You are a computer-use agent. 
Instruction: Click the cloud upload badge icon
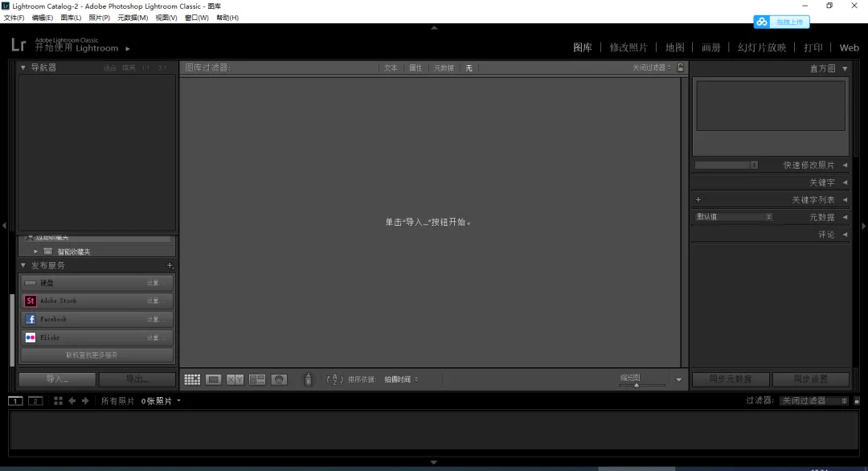point(762,23)
